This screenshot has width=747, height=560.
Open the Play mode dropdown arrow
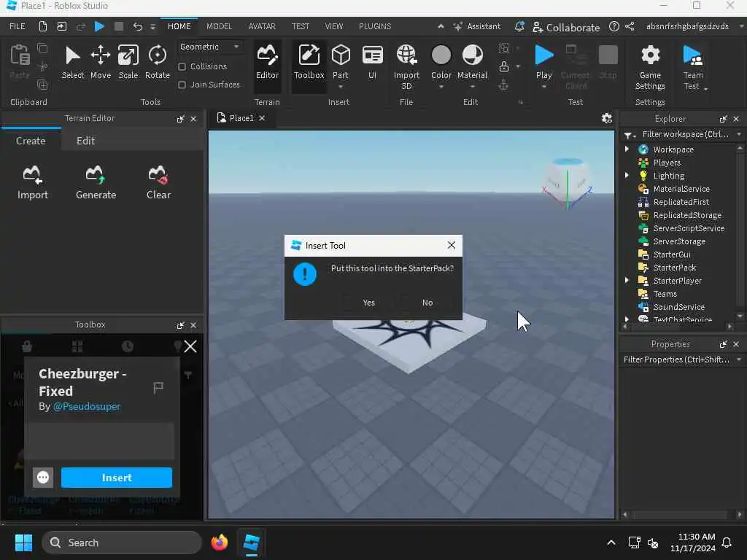[543, 87]
